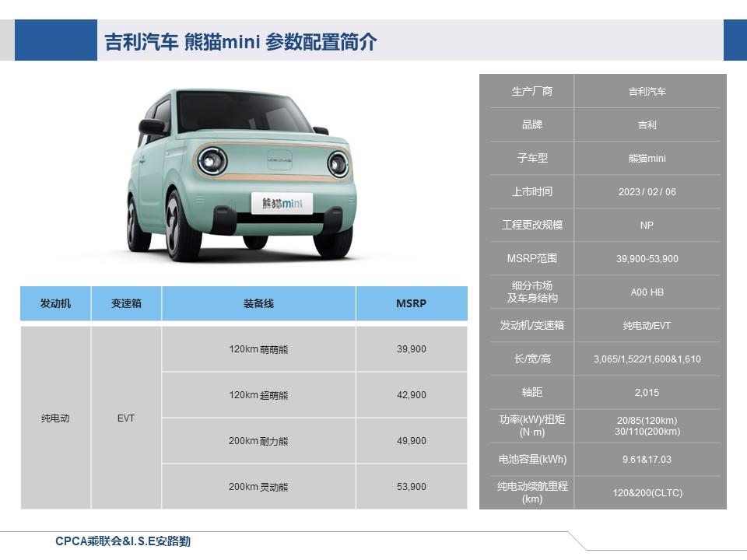Click the MSRP范围 label
The height and width of the screenshot is (560, 747).
[532, 258]
